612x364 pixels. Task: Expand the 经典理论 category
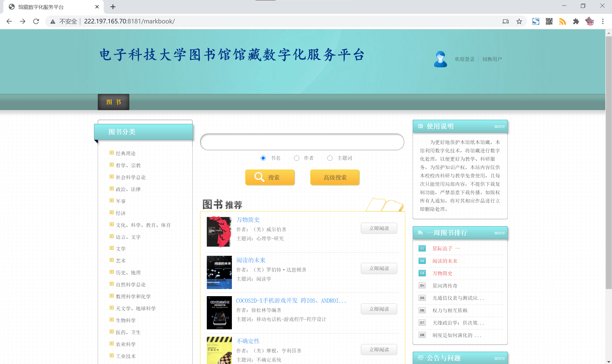[x=112, y=153]
